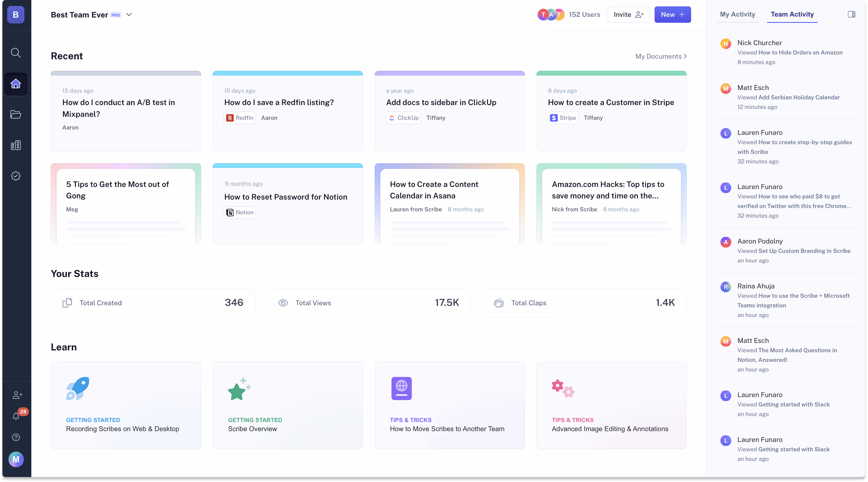This screenshot has width=868, height=482.
Task: Expand the Best Team Ever dropdown chevron
Action: (x=129, y=15)
